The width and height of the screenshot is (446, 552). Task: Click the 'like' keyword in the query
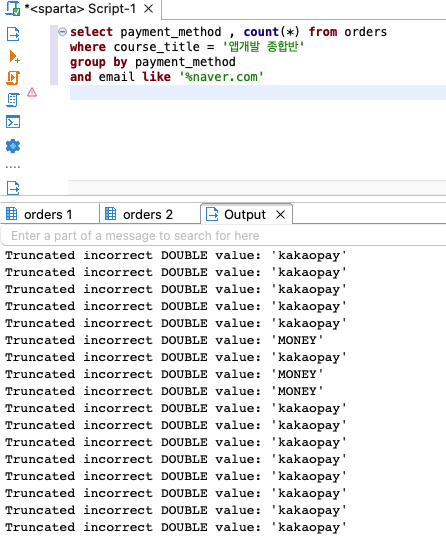[156, 77]
